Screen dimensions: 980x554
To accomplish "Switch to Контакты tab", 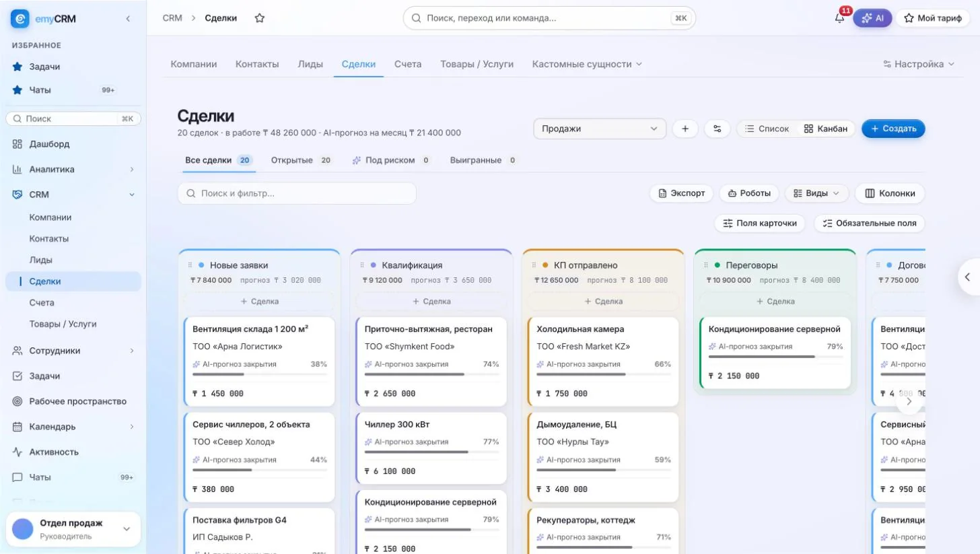I will 257,64.
